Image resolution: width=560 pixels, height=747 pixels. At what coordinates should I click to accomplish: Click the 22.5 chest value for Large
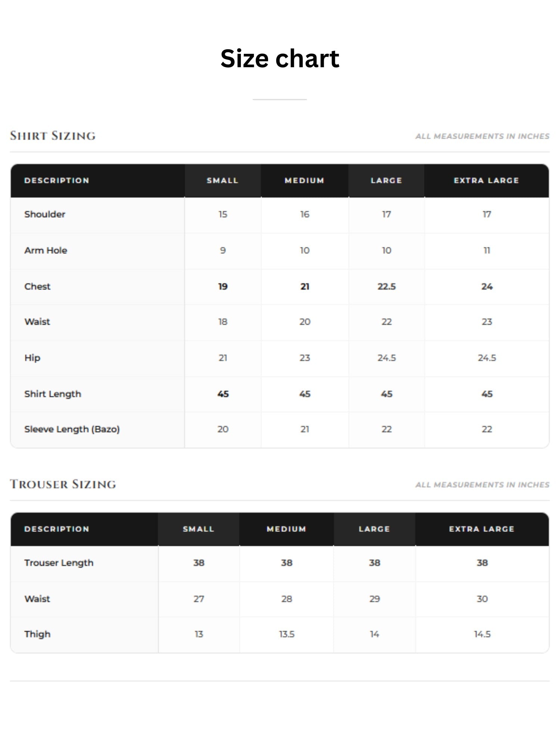coord(386,286)
